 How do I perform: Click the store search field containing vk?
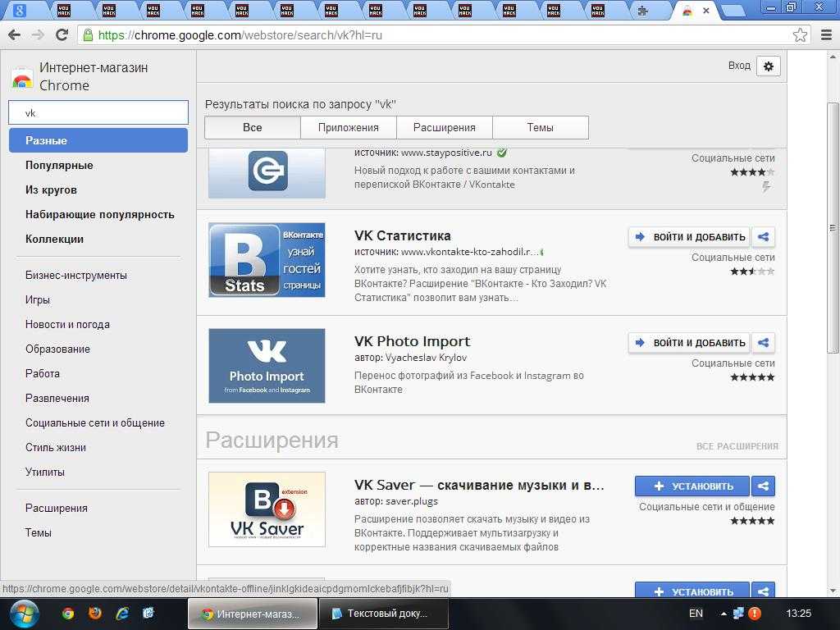pos(98,112)
